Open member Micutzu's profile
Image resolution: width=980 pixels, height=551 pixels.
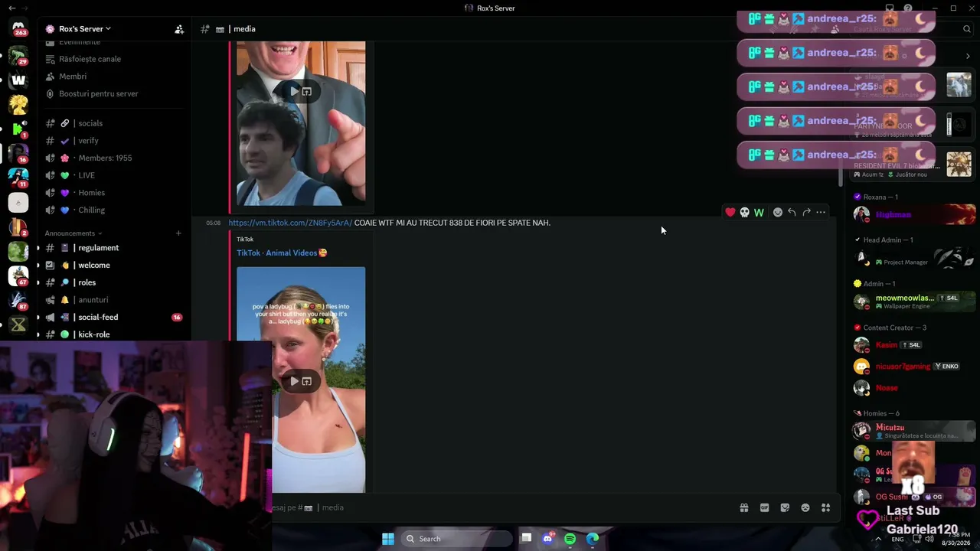(x=914, y=431)
